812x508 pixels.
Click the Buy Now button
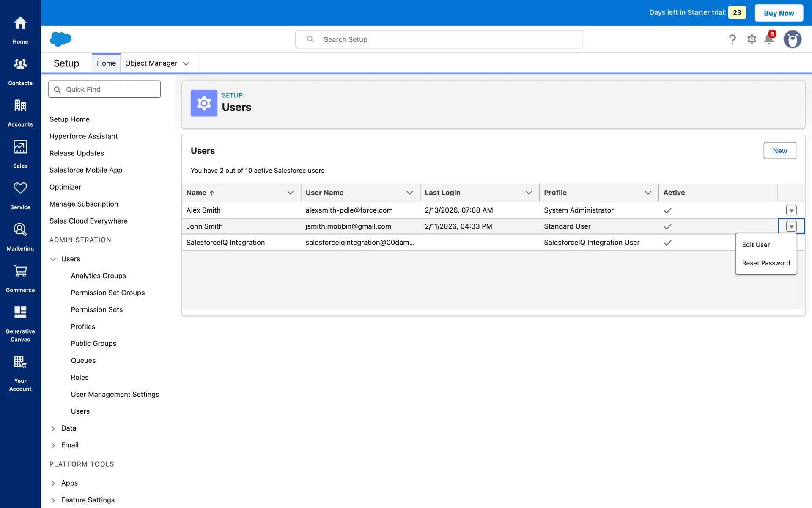[779, 13]
